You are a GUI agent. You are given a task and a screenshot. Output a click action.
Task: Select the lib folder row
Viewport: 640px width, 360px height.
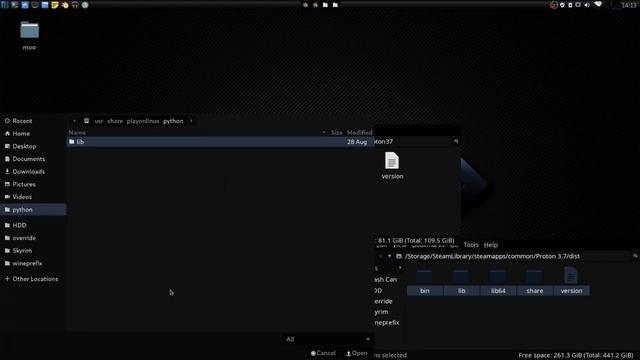click(220, 142)
